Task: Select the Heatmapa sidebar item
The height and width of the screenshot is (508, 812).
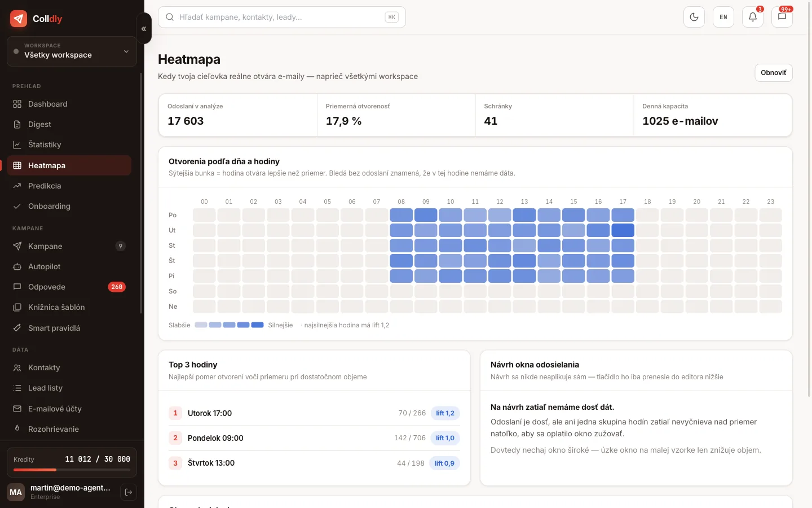Action: [x=69, y=165]
